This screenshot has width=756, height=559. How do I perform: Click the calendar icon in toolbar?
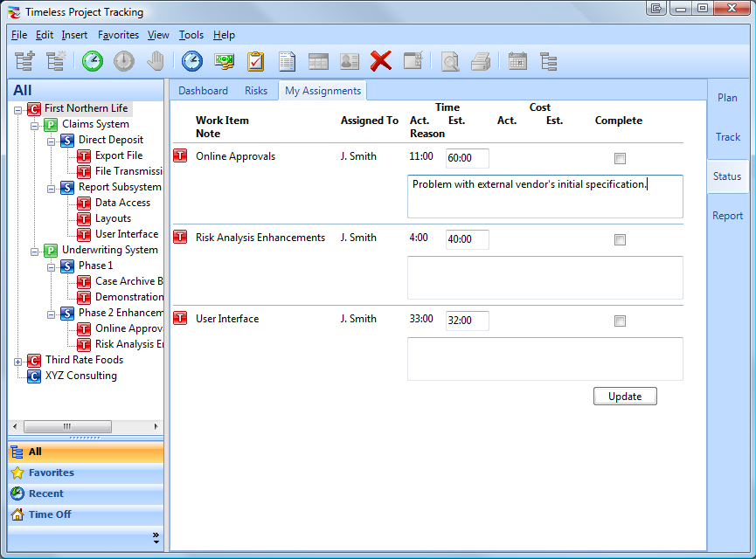tap(517, 61)
